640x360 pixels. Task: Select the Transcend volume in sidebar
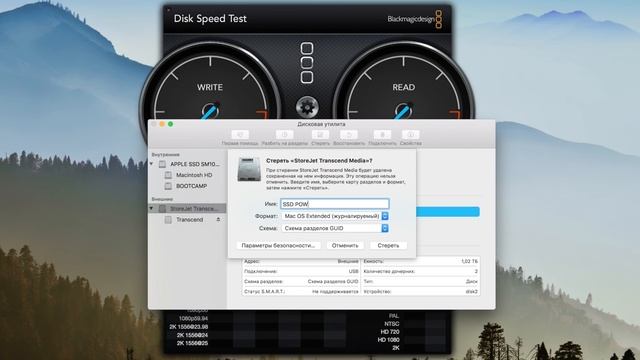189,220
